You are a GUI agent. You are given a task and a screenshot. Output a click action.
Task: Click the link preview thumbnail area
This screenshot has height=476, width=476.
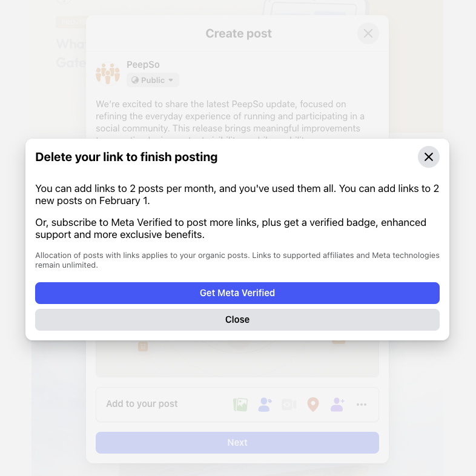coord(237,359)
